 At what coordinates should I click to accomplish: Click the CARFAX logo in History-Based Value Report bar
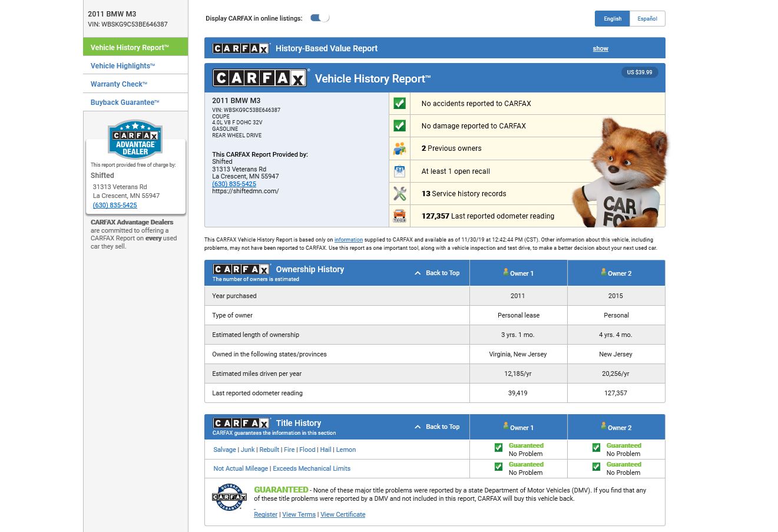tap(241, 48)
